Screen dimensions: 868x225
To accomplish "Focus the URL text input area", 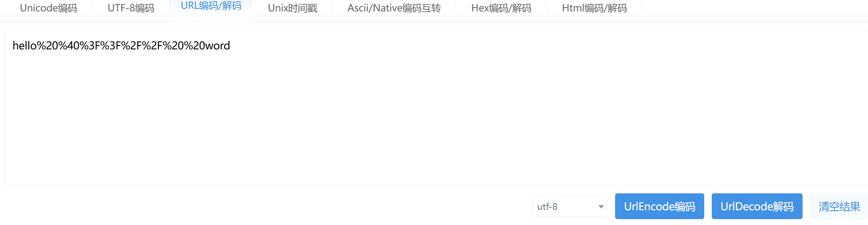I will point(437,108).
